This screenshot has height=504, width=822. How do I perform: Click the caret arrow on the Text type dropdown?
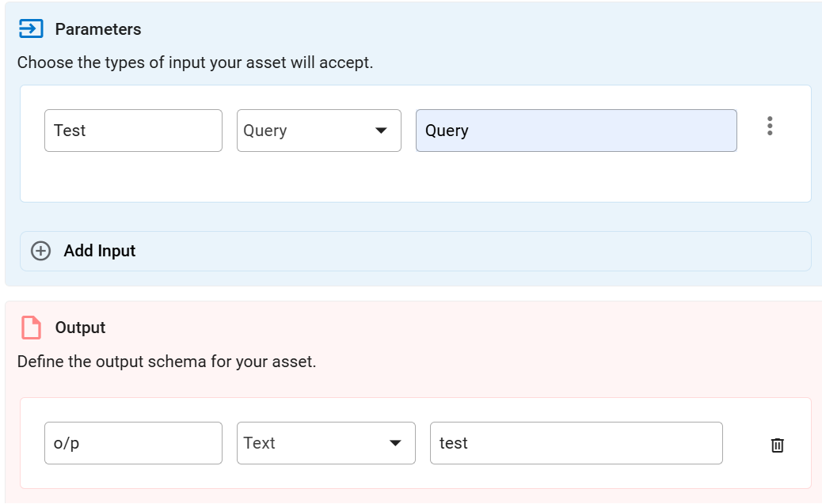point(395,443)
